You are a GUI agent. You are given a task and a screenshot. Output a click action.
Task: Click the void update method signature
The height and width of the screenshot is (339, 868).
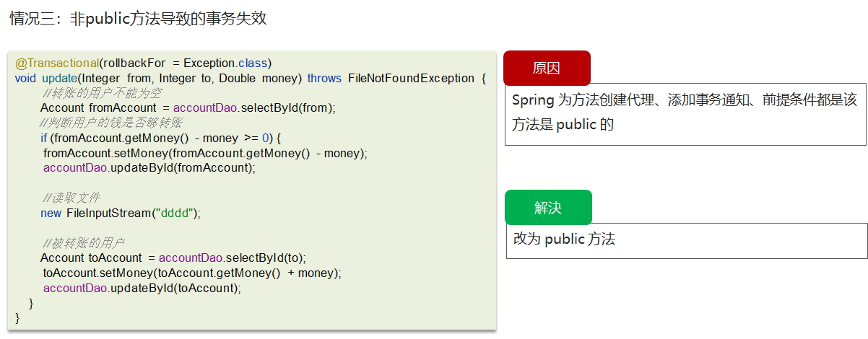(x=251, y=78)
